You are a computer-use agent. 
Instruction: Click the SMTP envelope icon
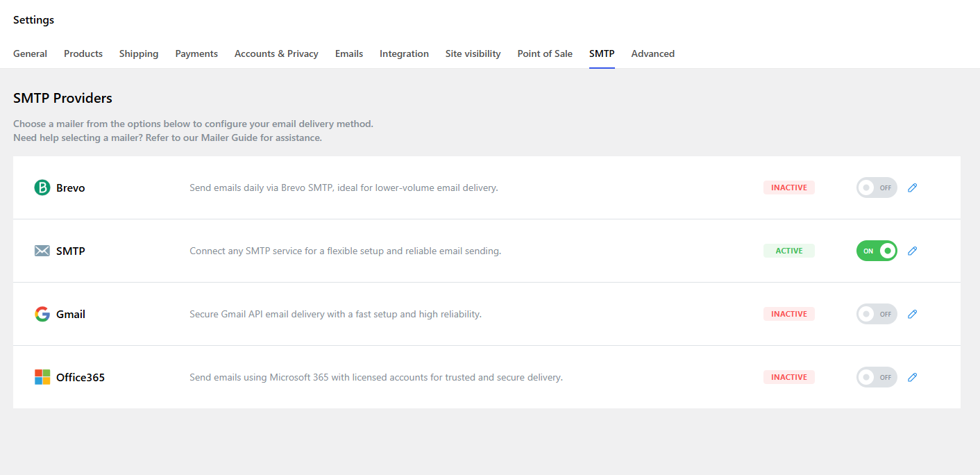[42, 251]
